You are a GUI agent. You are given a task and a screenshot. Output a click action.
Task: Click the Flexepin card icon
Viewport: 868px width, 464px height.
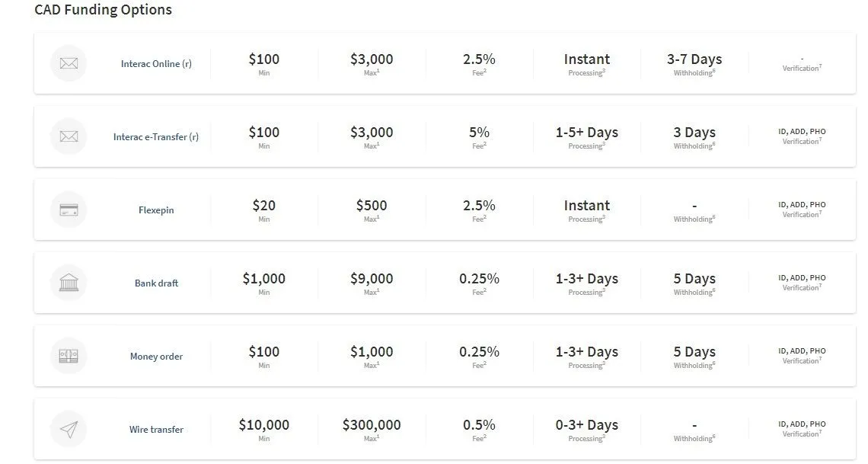coord(69,210)
